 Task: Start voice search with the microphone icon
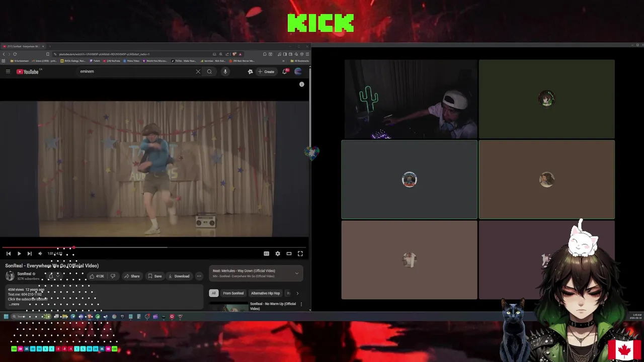point(225,71)
